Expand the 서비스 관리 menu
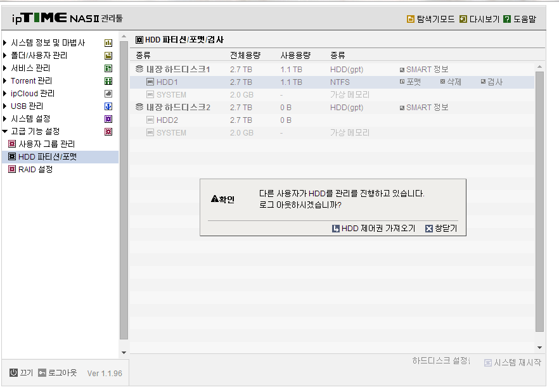 pos(4,68)
